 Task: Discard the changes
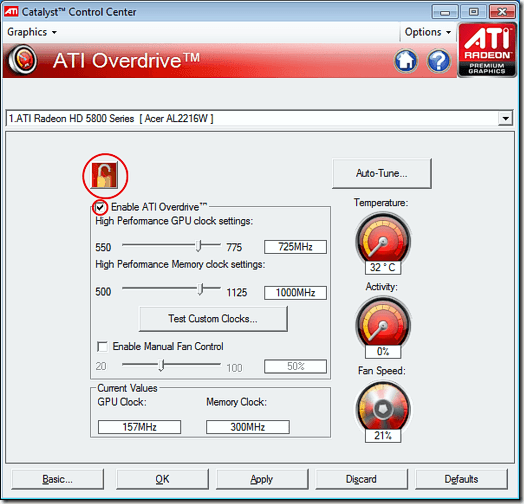coord(361,479)
